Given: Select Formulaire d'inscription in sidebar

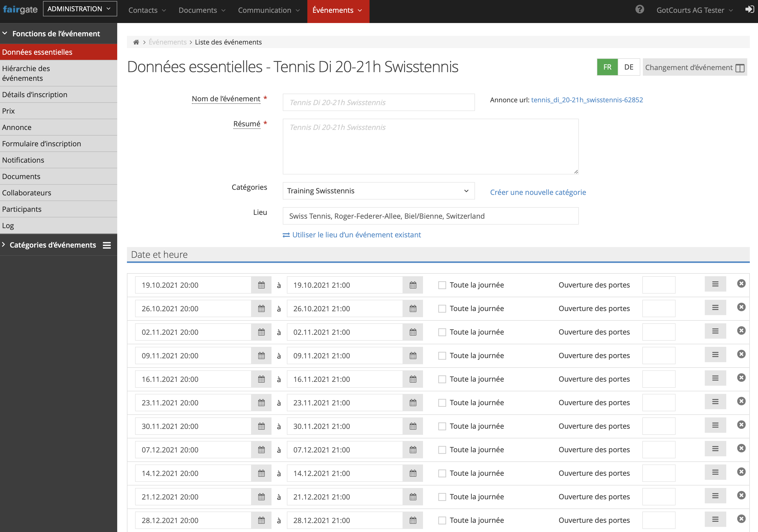Looking at the screenshot, I should pos(58,143).
